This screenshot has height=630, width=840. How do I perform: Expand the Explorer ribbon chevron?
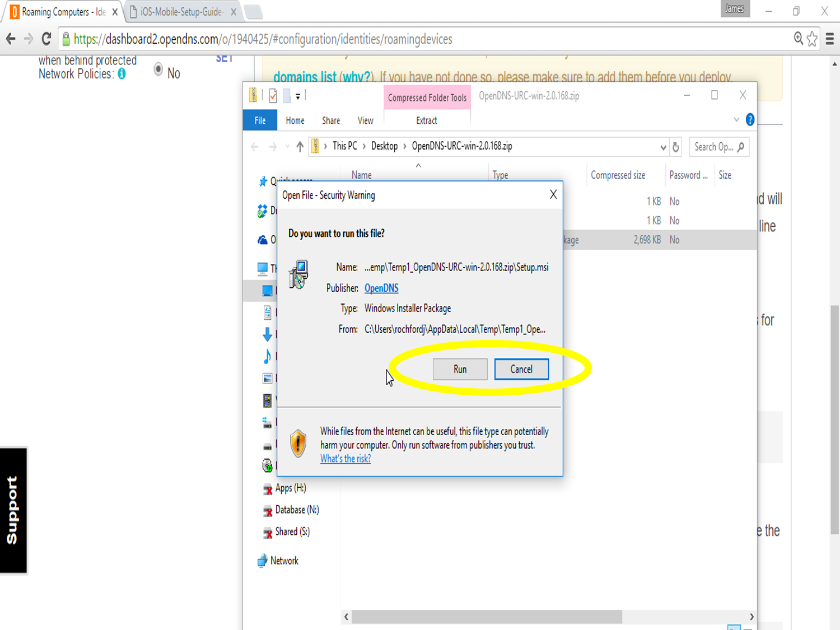tap(736, 120)
